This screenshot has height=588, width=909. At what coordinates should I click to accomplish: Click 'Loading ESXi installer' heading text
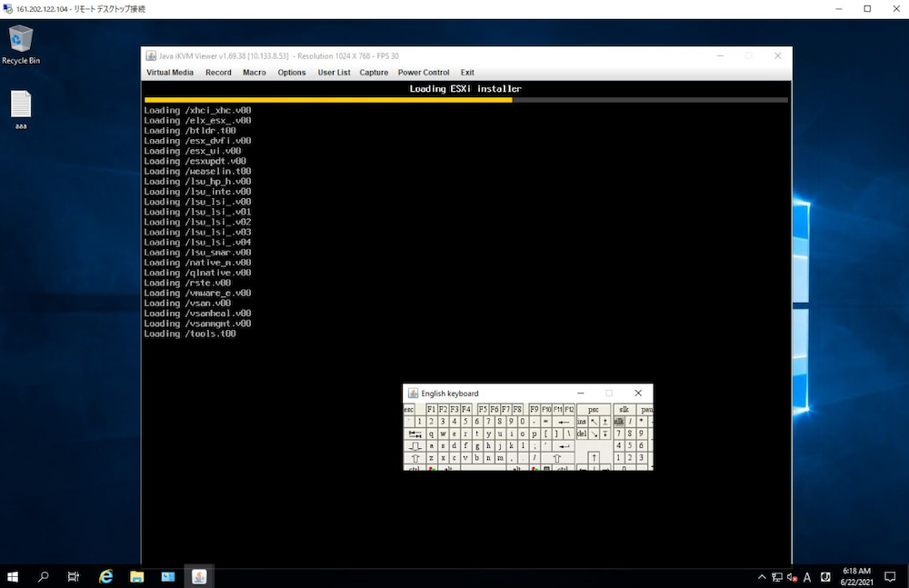(x=465, y=89)
